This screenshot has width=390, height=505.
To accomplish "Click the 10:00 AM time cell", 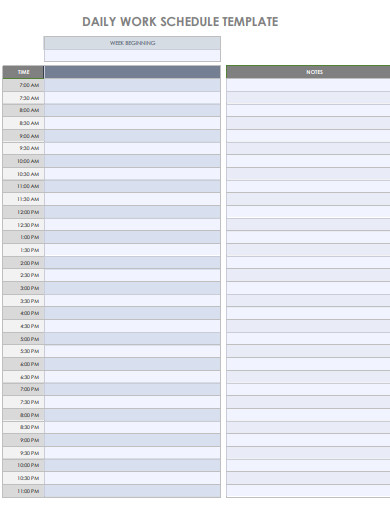I will (23, 161).
